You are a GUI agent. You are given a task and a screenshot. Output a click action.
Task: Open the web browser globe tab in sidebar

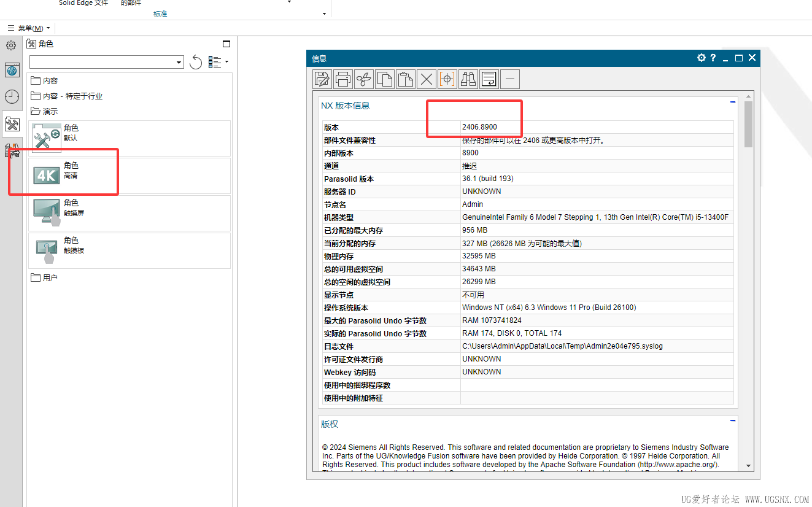click(x=12, y=70)
